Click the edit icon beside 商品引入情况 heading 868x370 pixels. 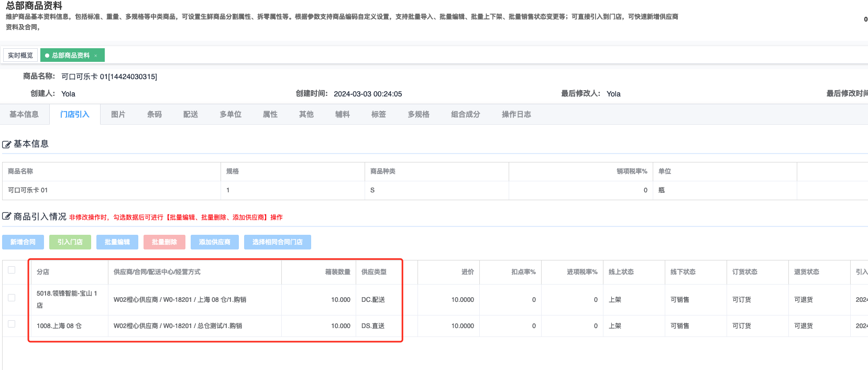[x=7, y=216]
